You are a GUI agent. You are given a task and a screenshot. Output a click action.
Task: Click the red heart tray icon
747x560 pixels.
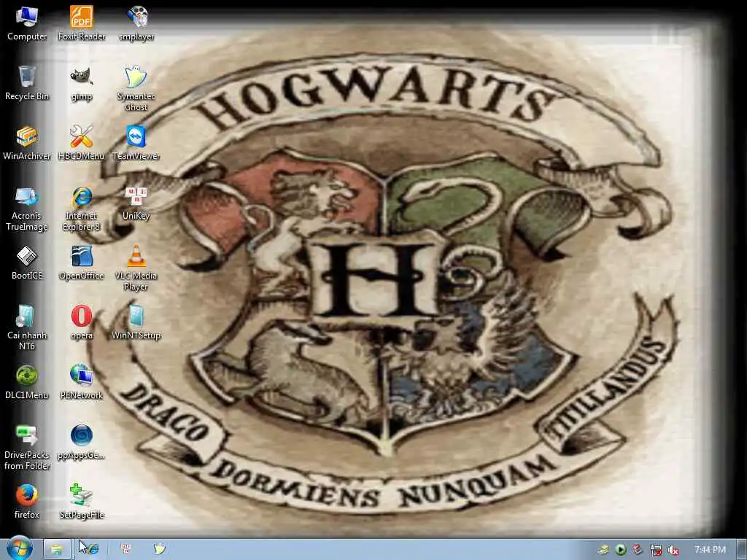[x=638, y=550]
